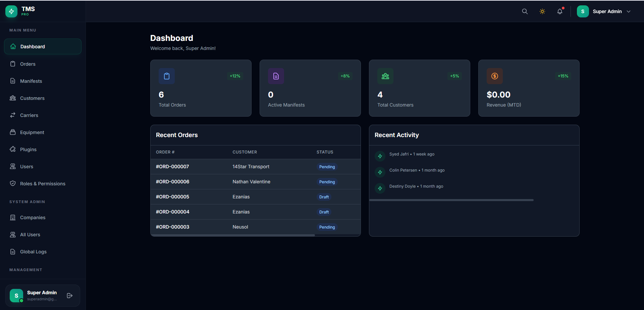Click Recent Orders horizontal scrollbar

click(233, 235)
